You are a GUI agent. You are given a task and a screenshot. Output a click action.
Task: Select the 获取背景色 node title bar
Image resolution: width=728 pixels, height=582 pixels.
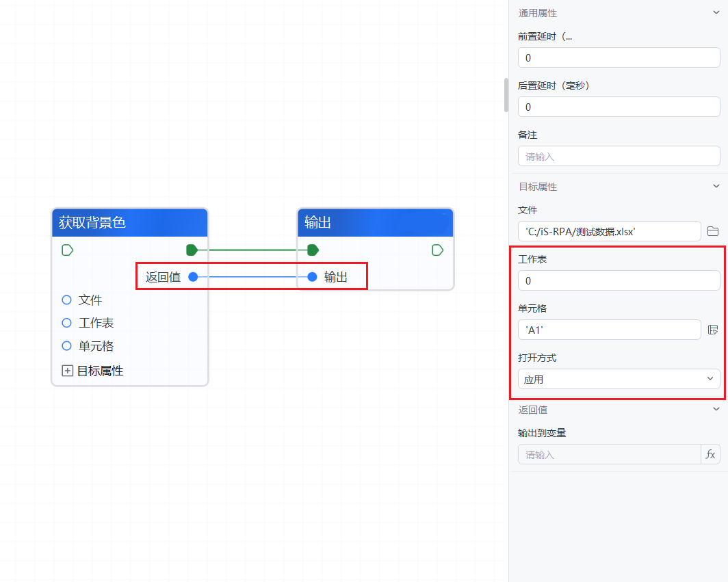coord(129,223)
